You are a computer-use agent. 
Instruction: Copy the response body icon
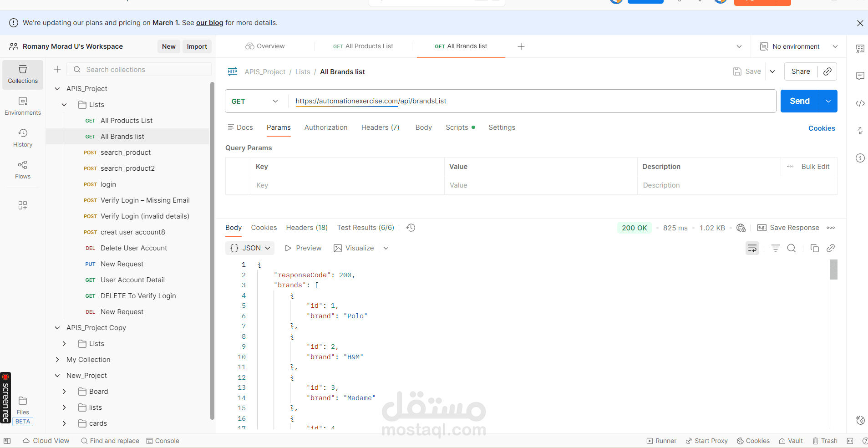815,248
